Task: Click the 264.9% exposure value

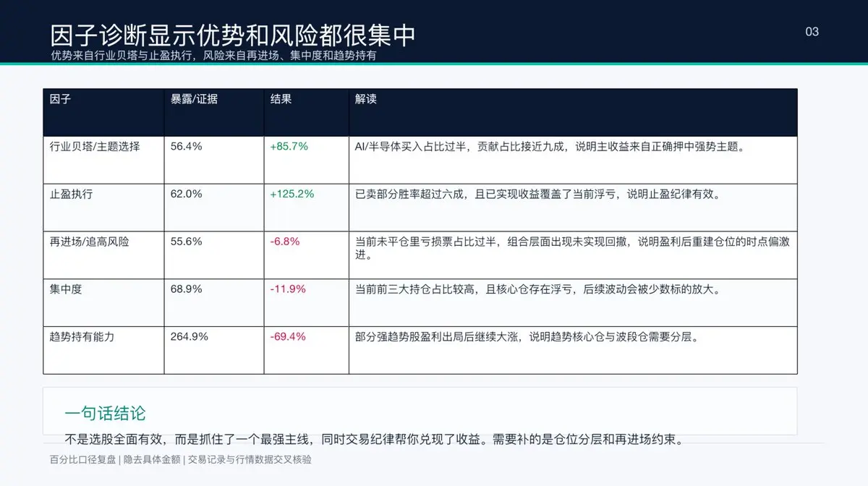Action: 190,337
